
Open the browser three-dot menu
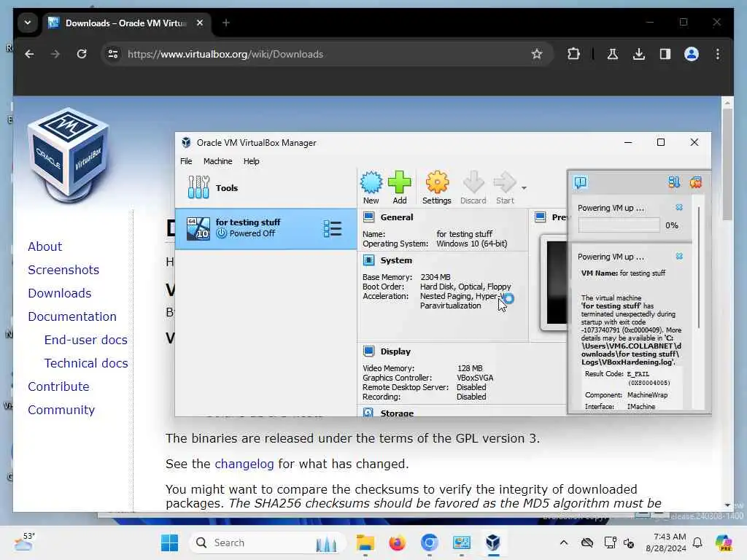click(718, 54)
